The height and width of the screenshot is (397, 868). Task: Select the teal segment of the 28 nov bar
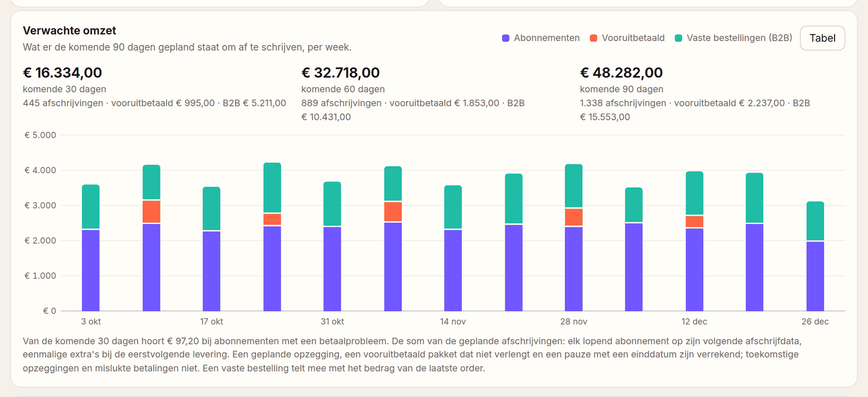pos(573,185)
